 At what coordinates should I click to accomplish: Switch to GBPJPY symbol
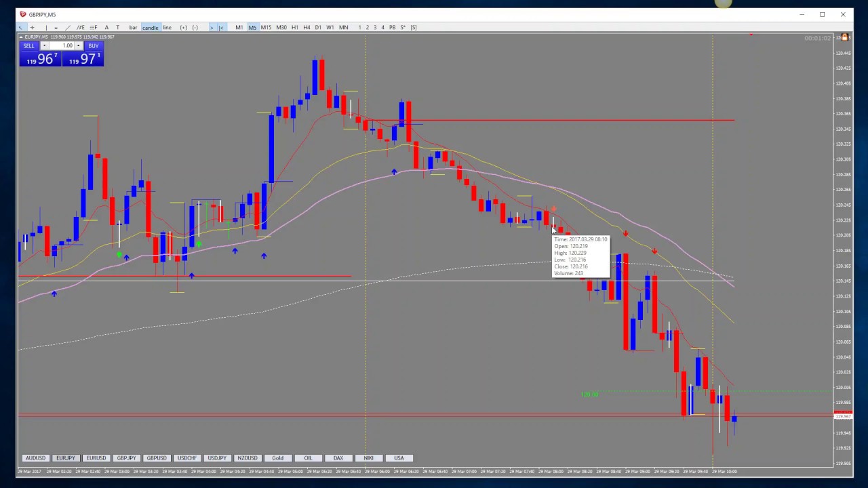(x=126, y=458)
